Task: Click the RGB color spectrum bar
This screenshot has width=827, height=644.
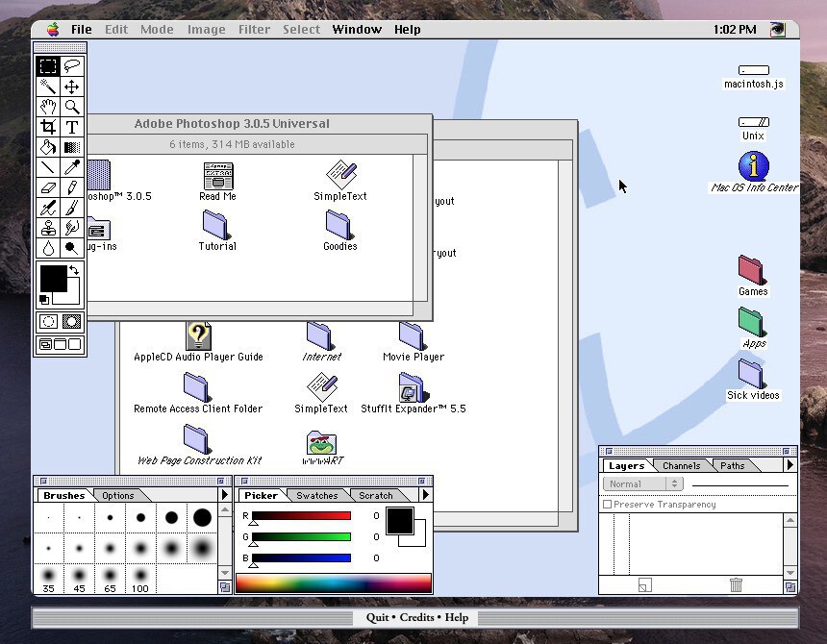Action: click(333, 583)
